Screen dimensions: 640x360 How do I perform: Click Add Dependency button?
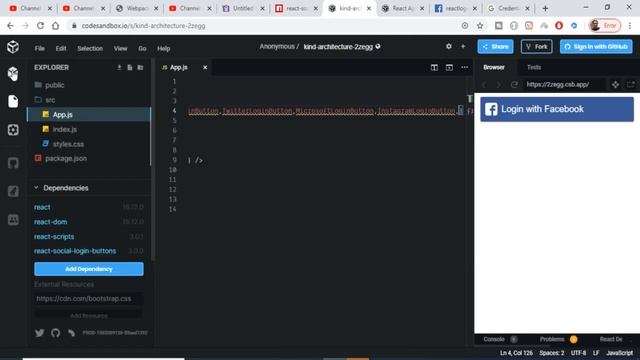tap(89, 269)
